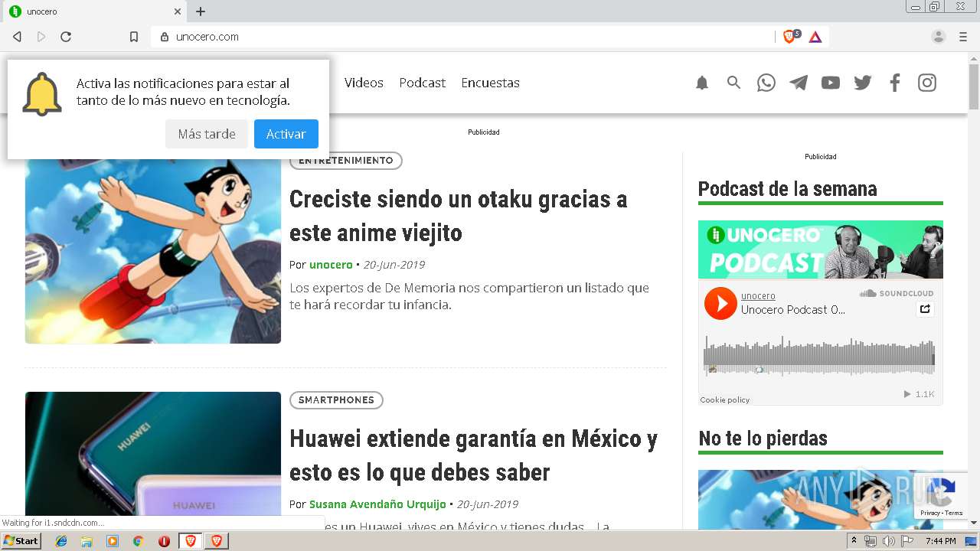Screen dimensions: 980x551
Task: Click the volume icon in system tray
Action: tap(889, 541)
